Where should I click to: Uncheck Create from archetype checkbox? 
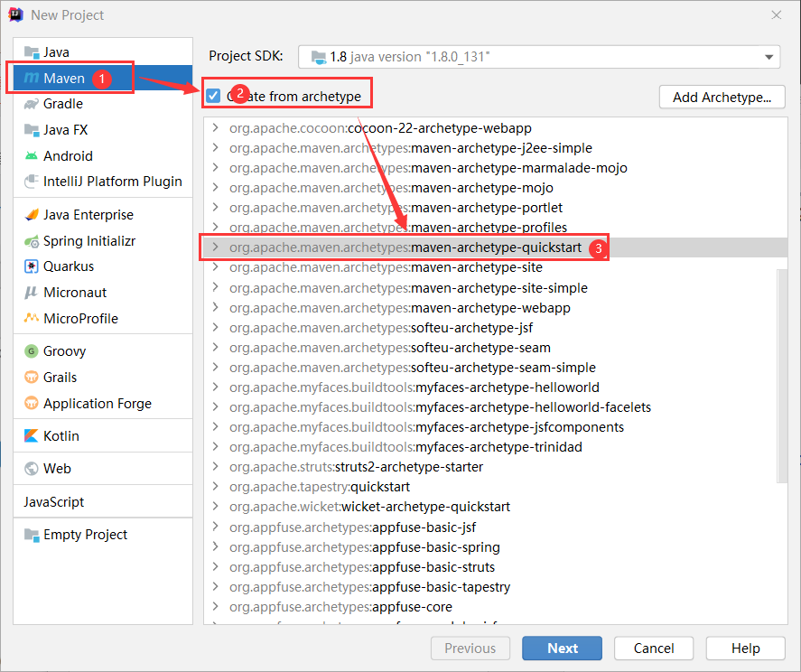click(213, 96)
